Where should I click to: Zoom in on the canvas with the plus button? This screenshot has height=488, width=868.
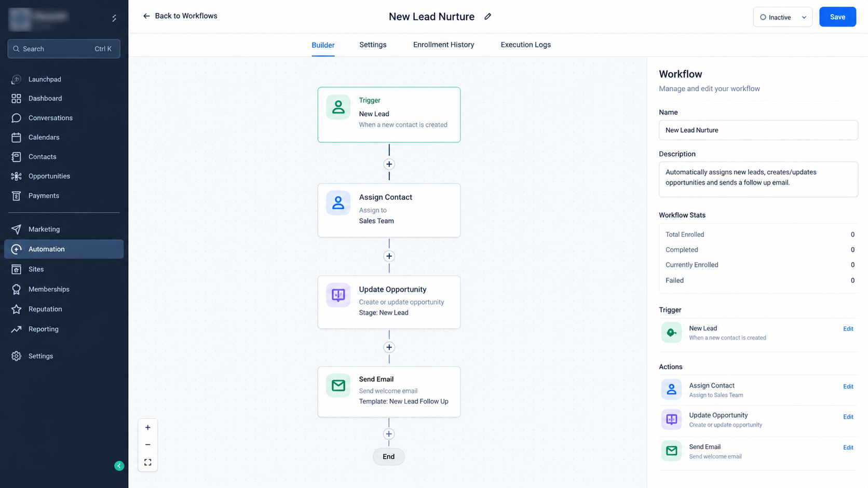148,427
